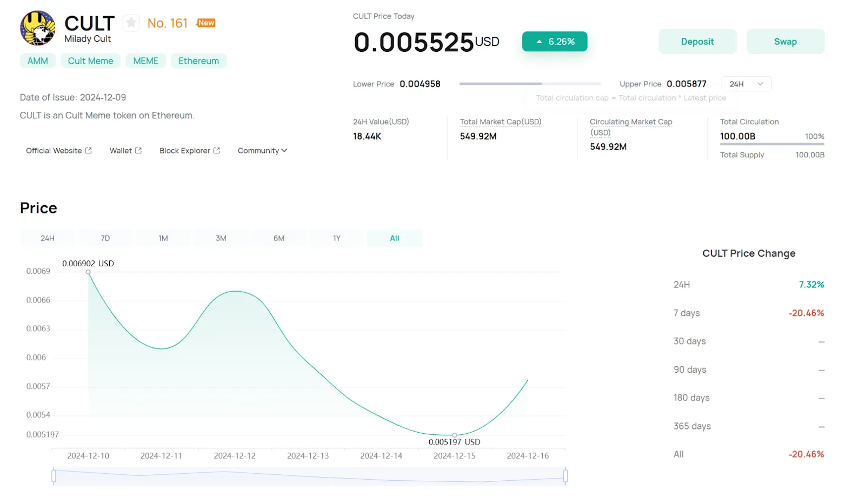
Task: Click the Cult Meme tag
Action: pos(90,61)
